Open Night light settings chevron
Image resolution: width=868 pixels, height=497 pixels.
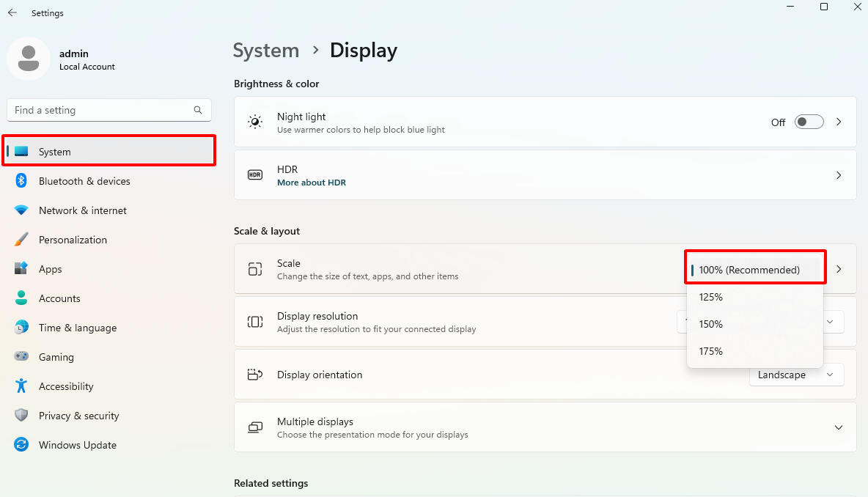[839, 122]
